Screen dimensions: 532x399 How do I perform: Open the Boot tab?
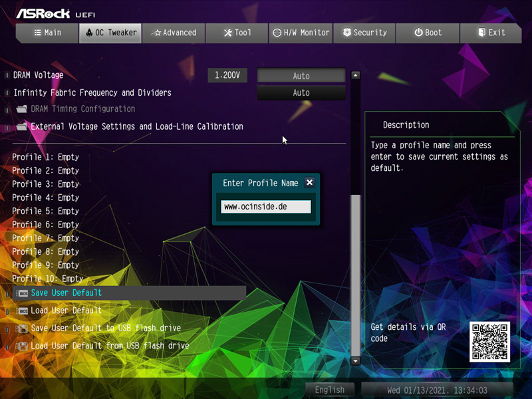(428, 33)
